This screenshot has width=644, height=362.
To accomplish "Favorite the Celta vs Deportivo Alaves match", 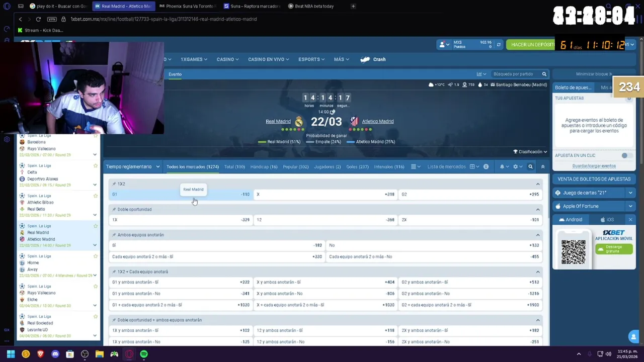I will pos(95,166).
